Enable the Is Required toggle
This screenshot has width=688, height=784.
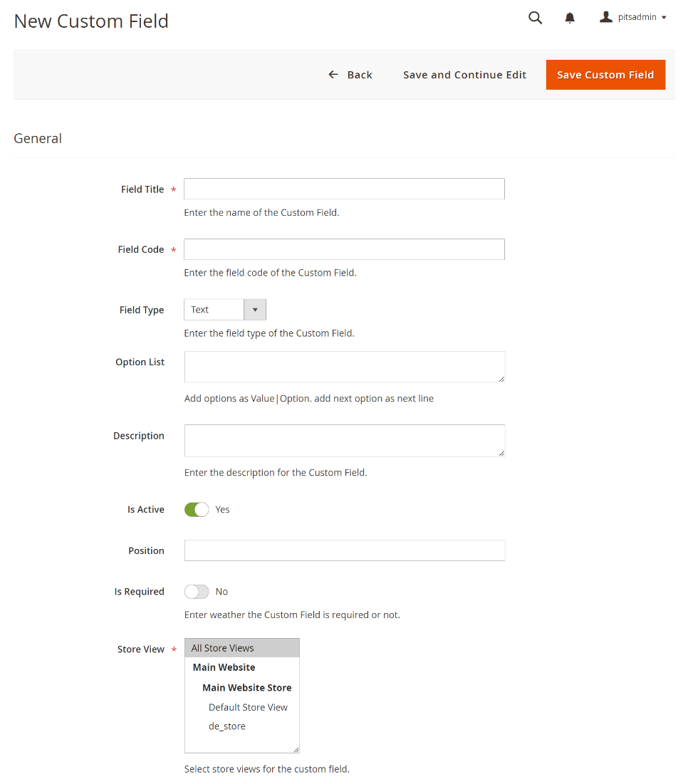197,592
